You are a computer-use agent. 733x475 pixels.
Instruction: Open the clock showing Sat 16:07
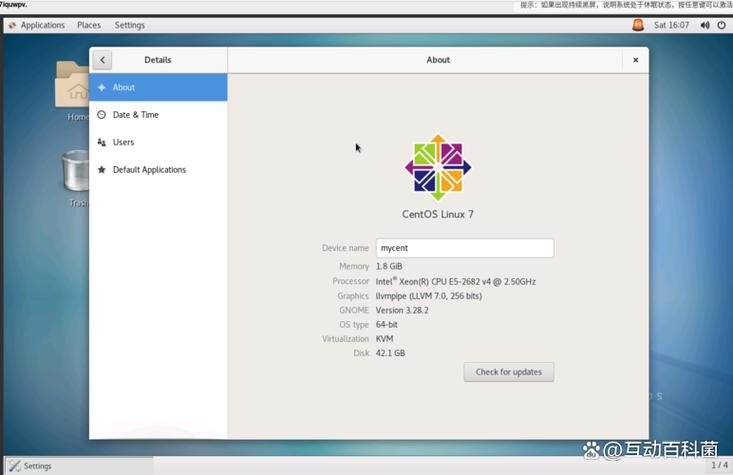(671, 25)
